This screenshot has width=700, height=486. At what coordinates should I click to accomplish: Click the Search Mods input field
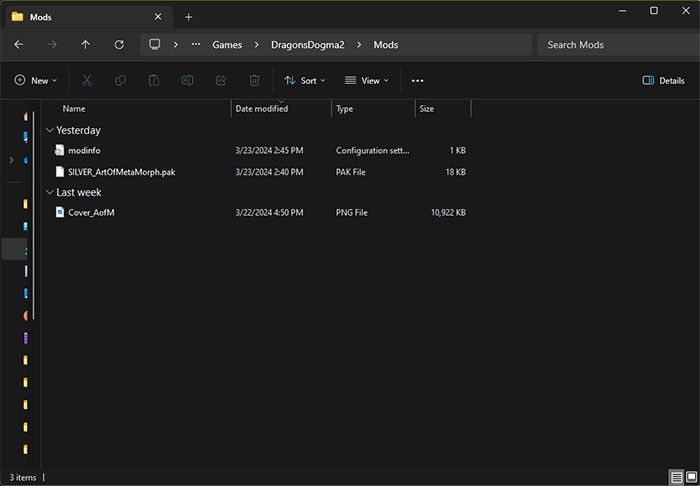(x=615, y=45)
